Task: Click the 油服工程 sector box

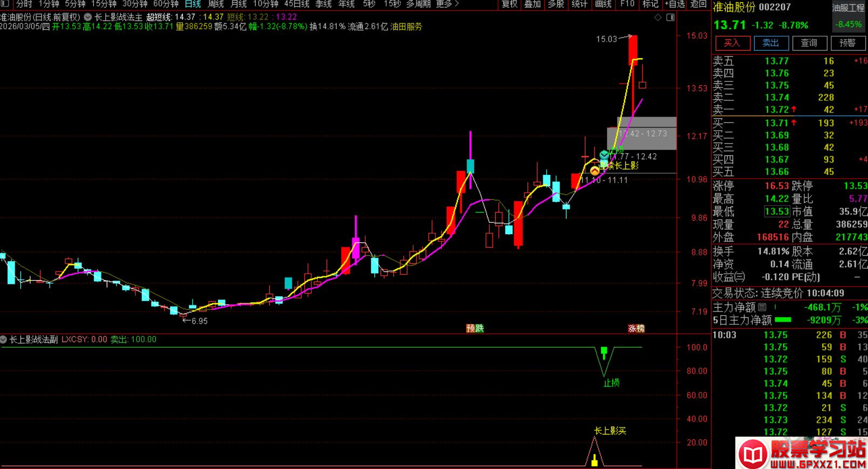Action: [848, 8]
